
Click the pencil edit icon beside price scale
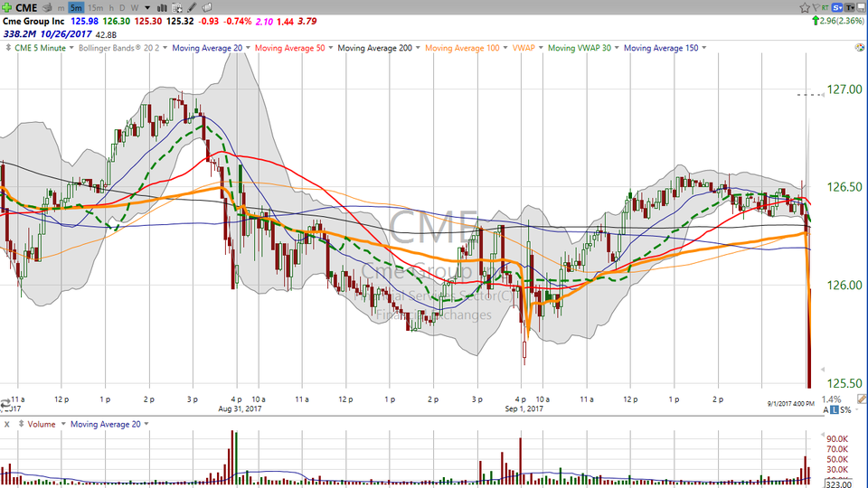click(862, 399)
